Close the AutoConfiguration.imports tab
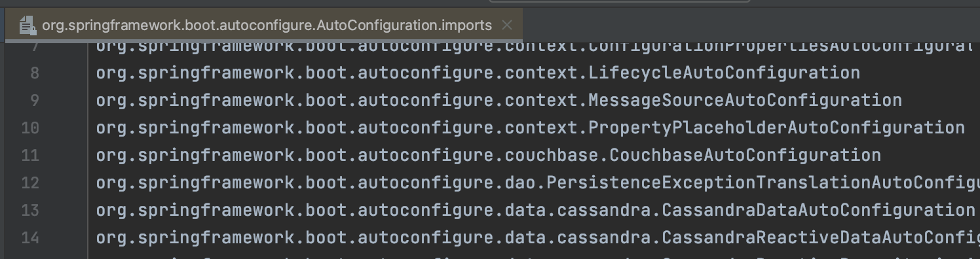 point(506,26)
